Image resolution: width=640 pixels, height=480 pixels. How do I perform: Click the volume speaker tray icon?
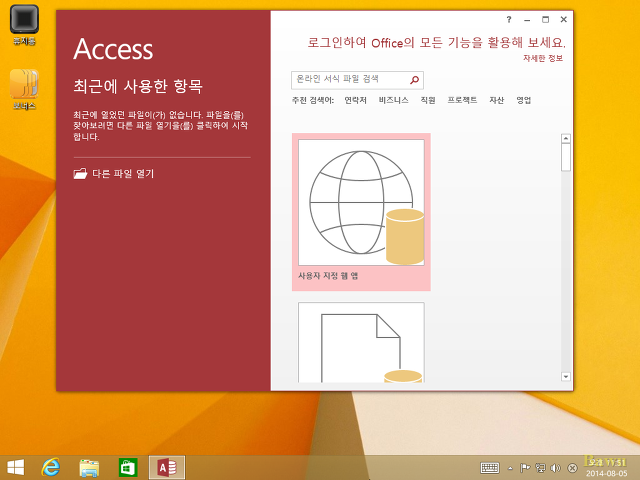(x=556, y=468)
